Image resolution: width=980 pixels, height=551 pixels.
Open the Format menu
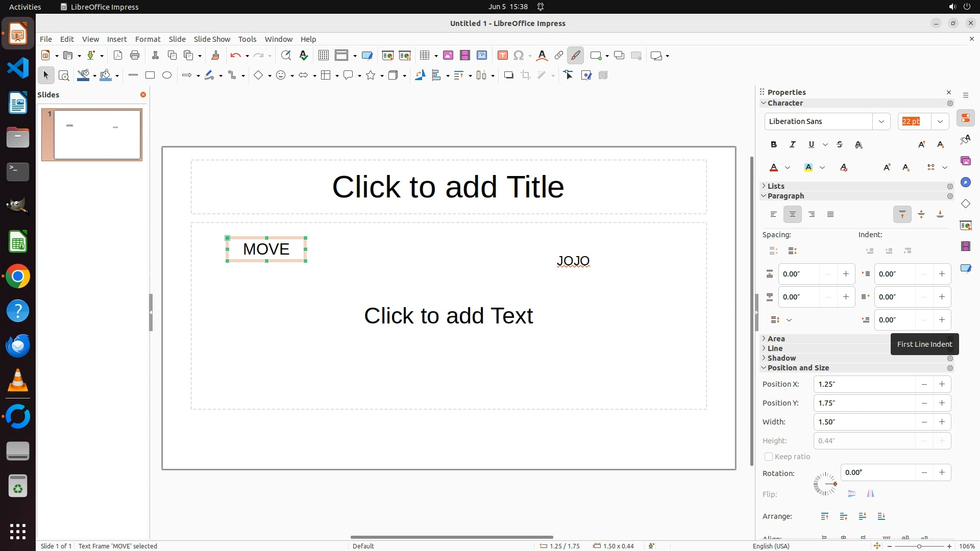click(148, 39)
